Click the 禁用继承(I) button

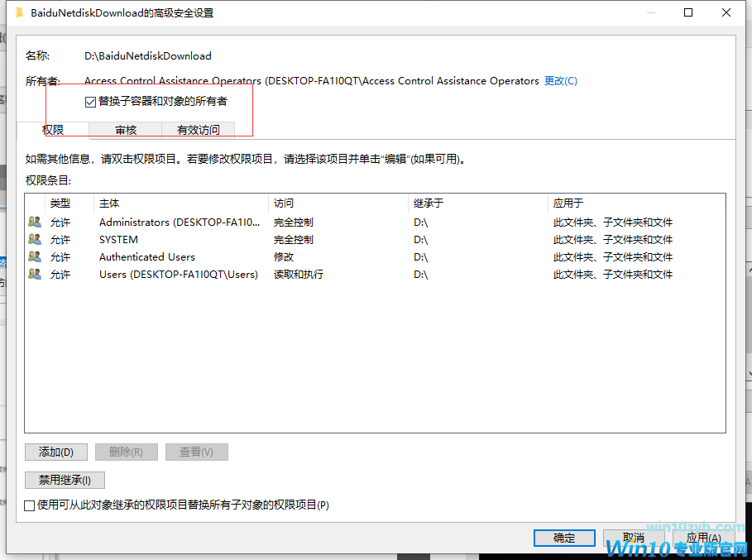tap(65, 480)
